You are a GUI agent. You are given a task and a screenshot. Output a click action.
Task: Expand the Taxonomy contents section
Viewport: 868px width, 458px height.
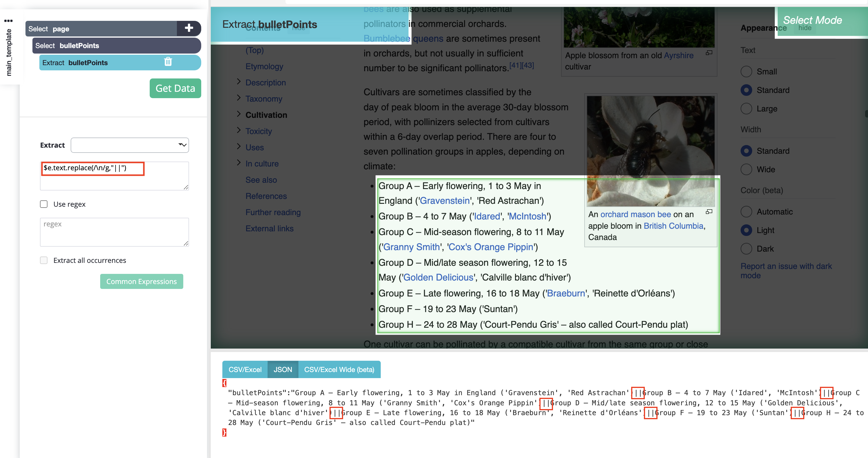tap(239, 98)
